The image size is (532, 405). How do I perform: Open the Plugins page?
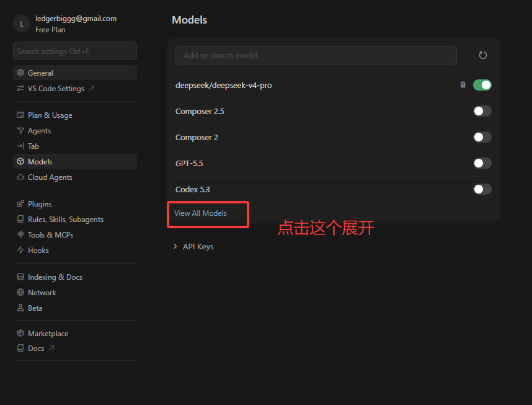(75, 203)
